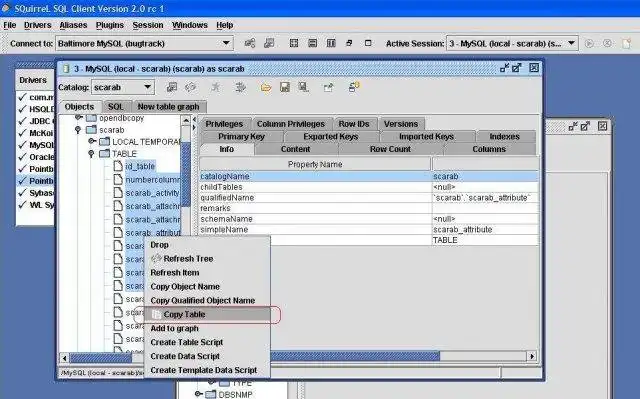Click the greyed close-session icon on main toolbar

607,43
